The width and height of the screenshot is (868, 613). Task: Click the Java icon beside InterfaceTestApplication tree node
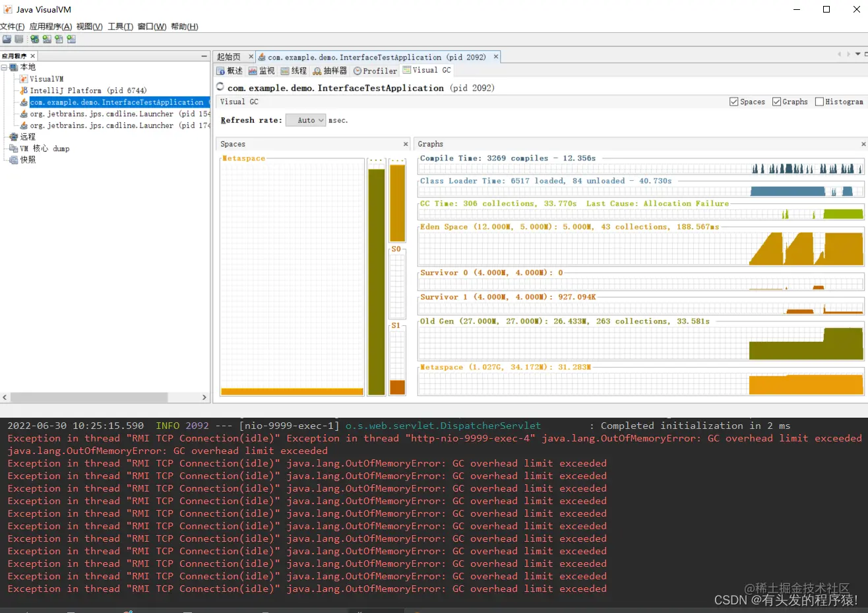24,102
